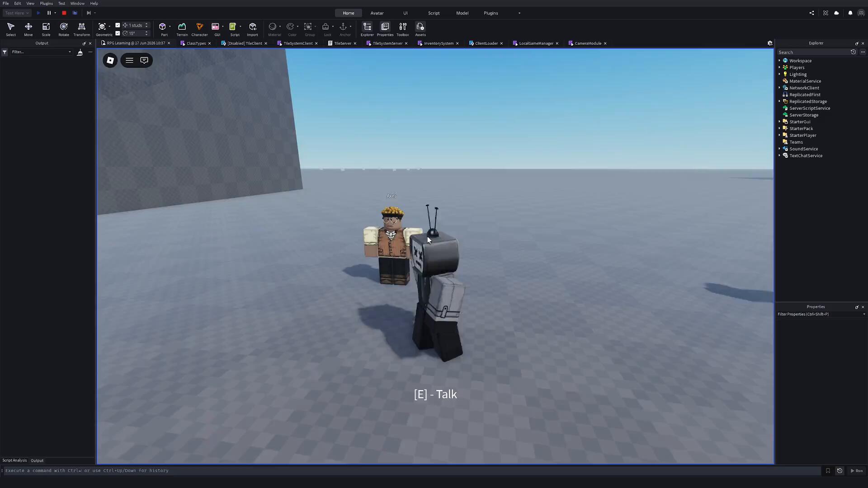This screenshot has width=868, height=488.
Task: Focus the Explorer search field
Action: click(x=813, y=52)
